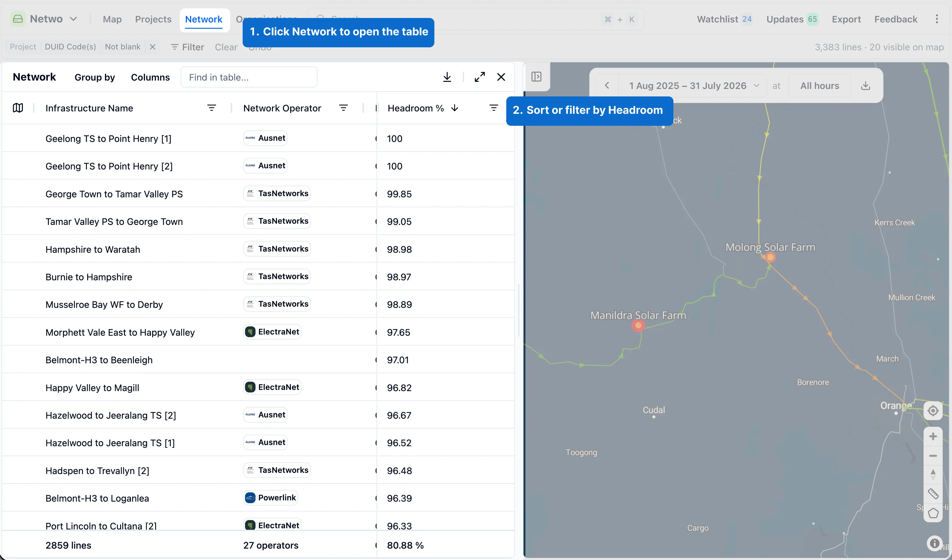Open the Export menu
The height and width of the screenshot is (560, 952).
[846, 19]
